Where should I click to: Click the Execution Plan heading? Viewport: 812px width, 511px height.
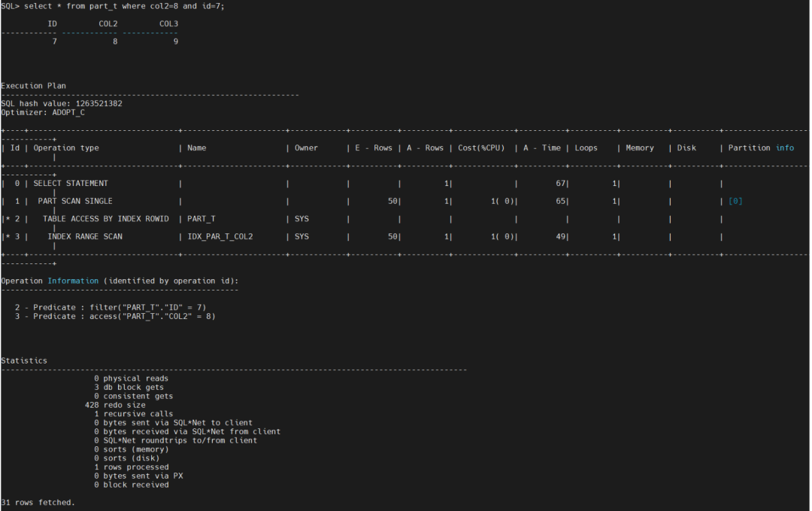33,86
